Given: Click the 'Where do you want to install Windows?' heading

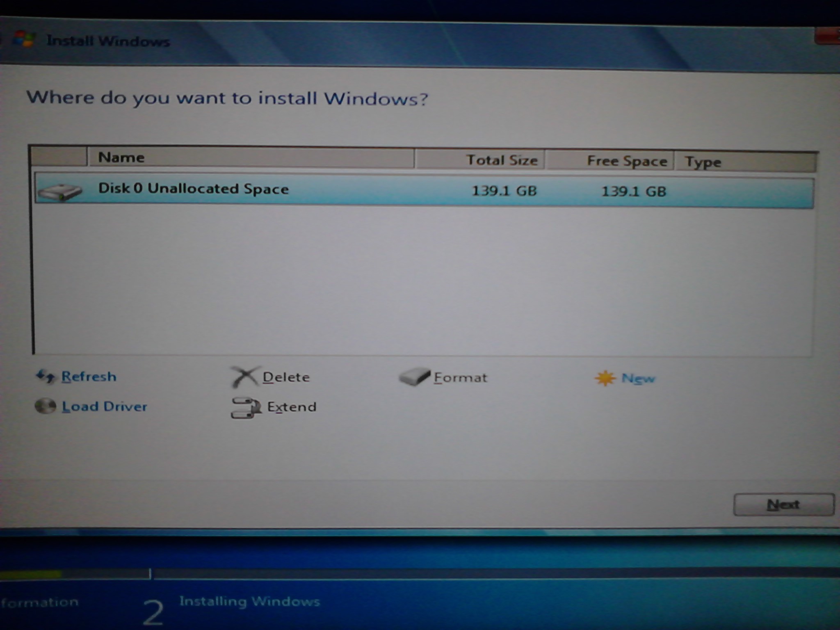Looking at the screenshot, I should [x=227, y=98].
